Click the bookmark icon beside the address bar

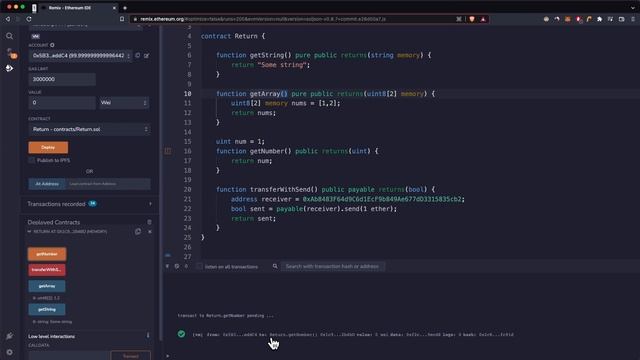(122, 19)
